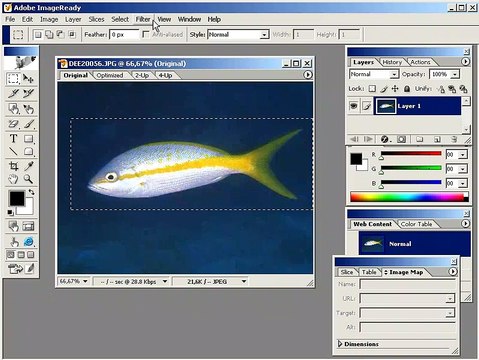Click Add layer style button in Layers palette
479x360 pixels.
tap(385, 139)
